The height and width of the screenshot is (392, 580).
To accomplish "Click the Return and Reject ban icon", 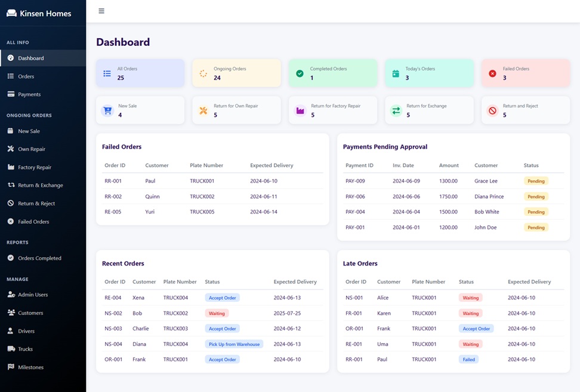I will pyautogui.click(x=492, y=110).
